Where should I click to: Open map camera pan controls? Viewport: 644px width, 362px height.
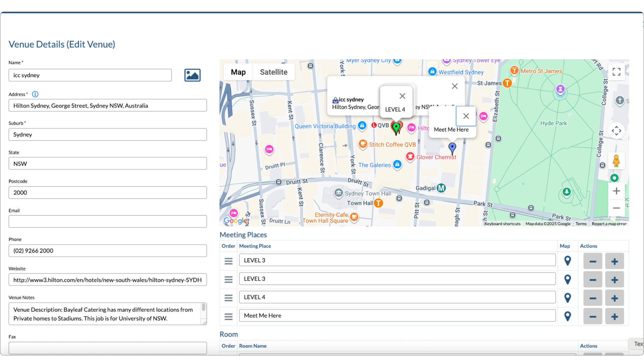click(x=616, y=131)
